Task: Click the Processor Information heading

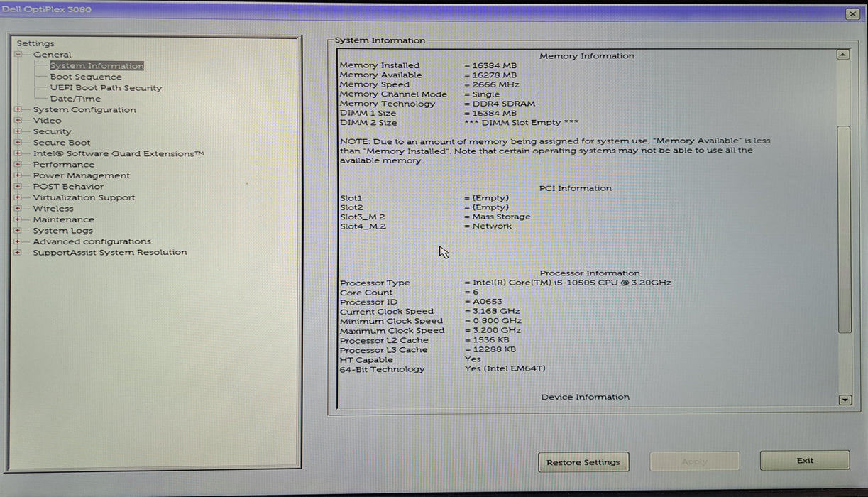Action: pos(590,273)
